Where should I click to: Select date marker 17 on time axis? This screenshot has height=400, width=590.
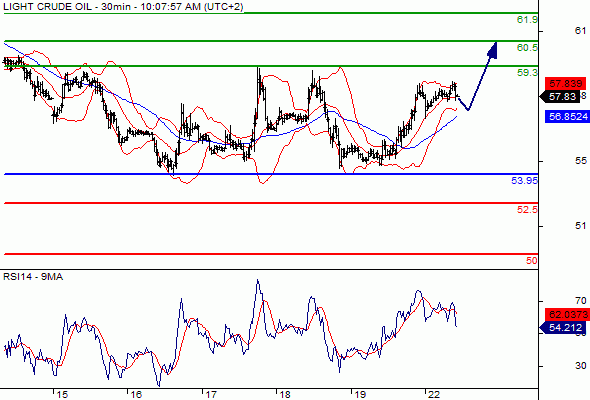211,394
